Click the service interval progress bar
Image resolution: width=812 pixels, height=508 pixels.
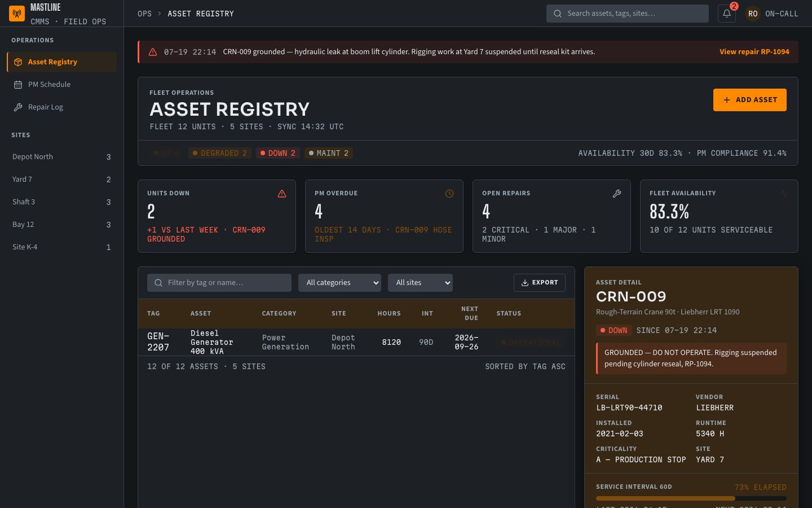pos(691,498)
